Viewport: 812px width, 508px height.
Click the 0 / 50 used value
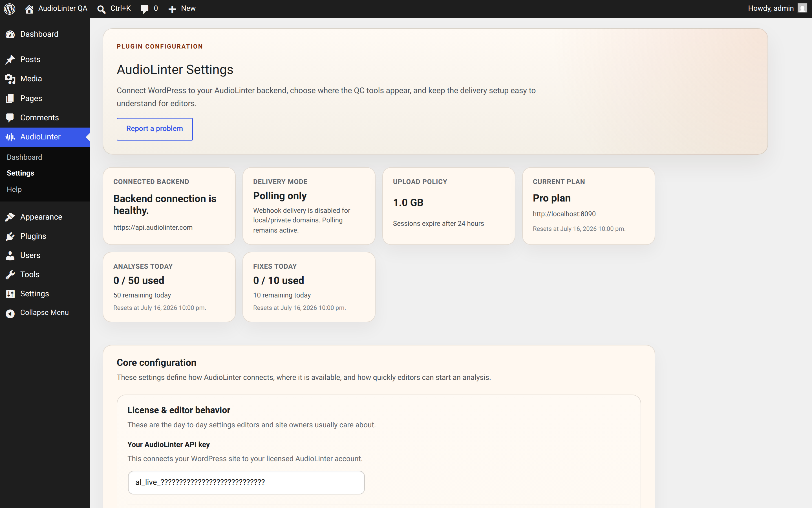pos(139,281)
